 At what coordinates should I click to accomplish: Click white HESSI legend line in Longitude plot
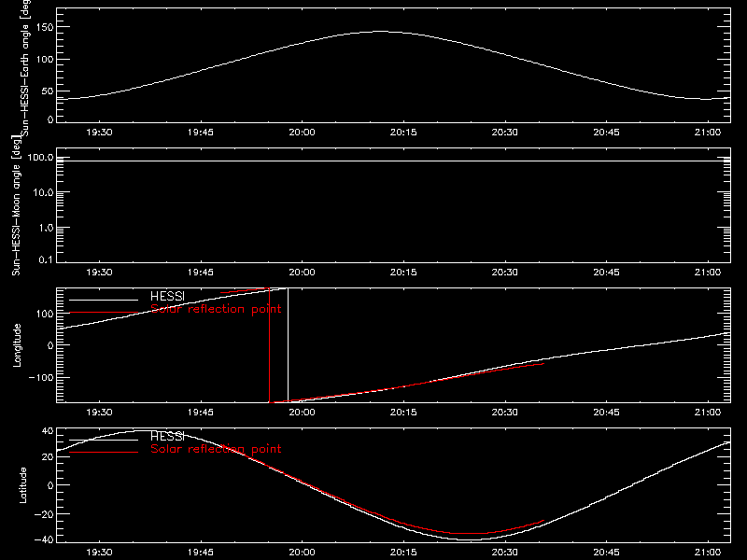[104, 300]
